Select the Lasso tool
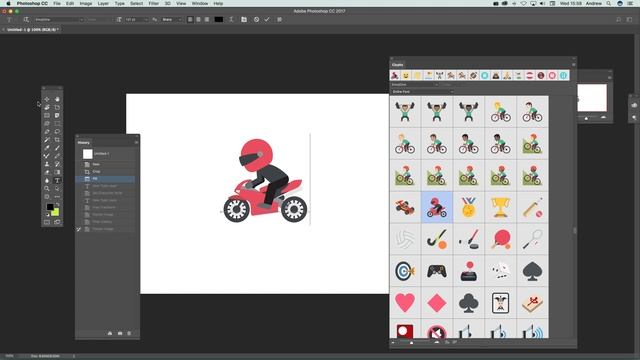The width and height of the screenshot is (640, 360). click(57, 132)
